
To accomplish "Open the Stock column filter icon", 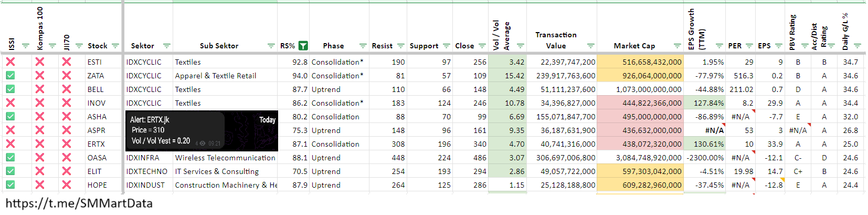I will (x=115, y=46).
